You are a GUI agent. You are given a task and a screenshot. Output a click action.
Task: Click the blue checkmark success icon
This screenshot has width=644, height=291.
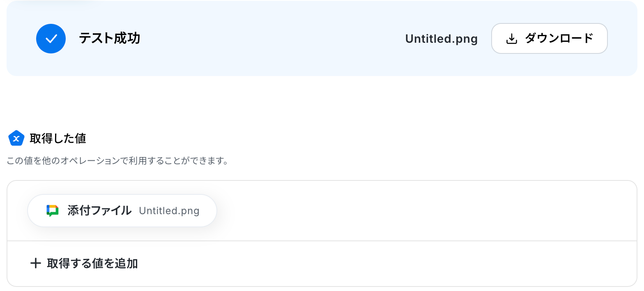point(51,39)
